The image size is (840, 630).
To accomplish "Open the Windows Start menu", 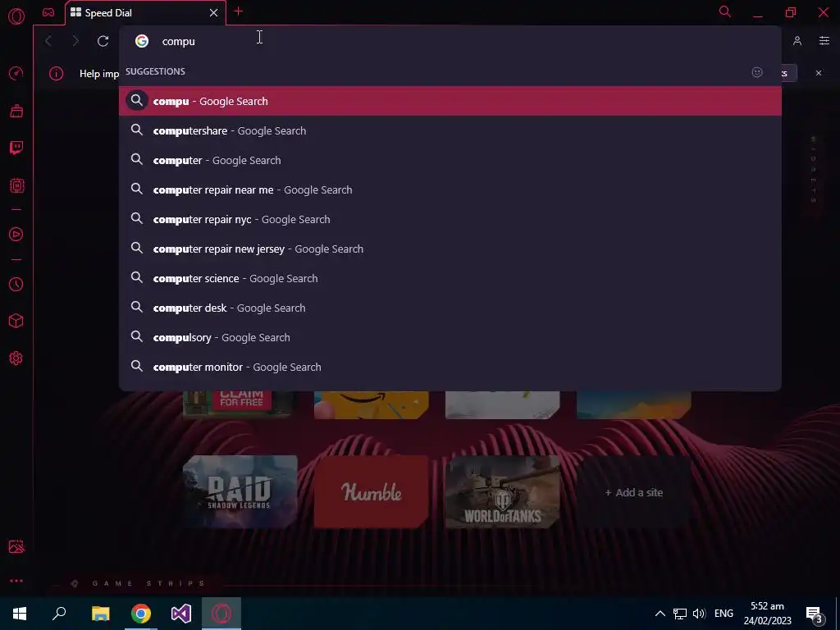I will [x=20, y=614].
